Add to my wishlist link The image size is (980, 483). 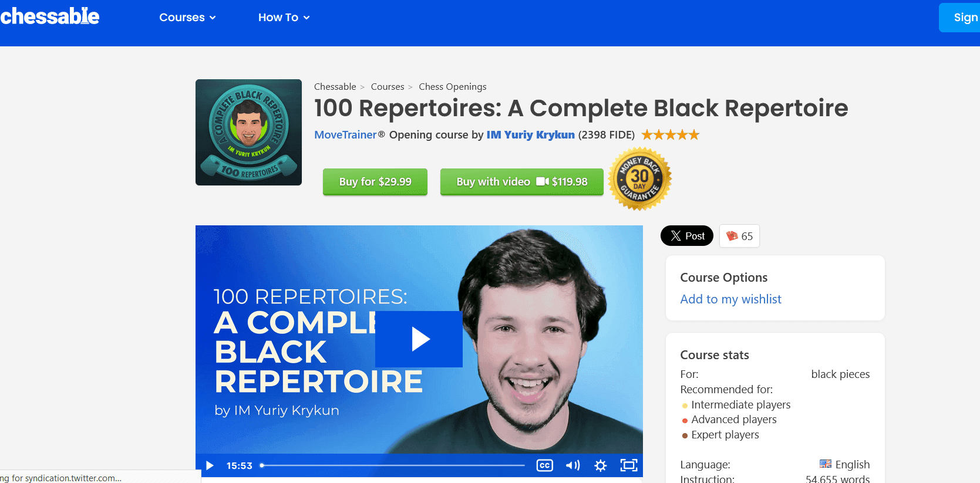point(730,299)
